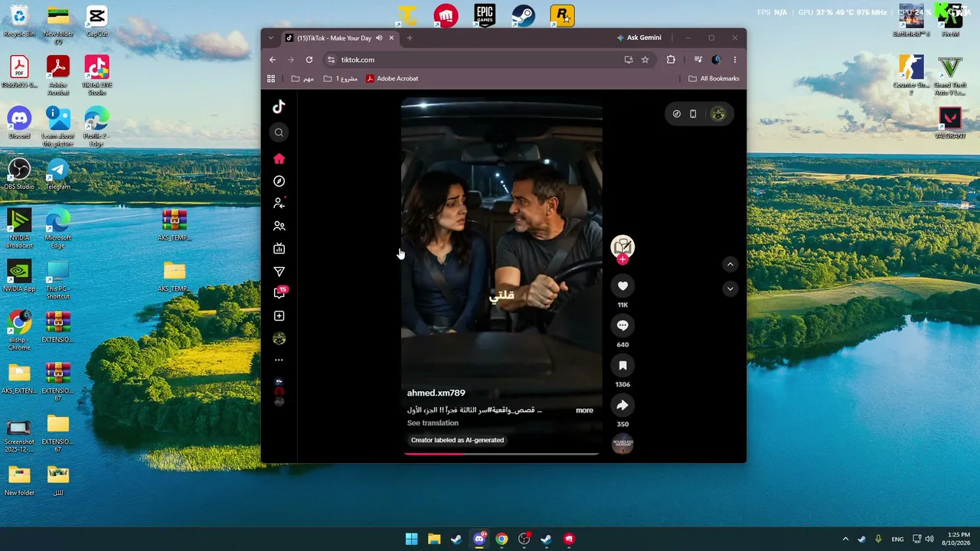Open the Adobe Acrobat bookmark
980x551 pixels.
click(392, 79)
